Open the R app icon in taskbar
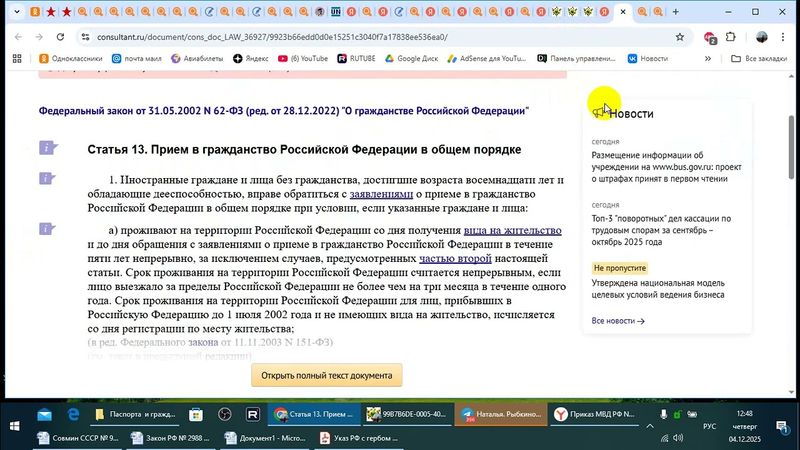The image size is (800, 450). coord(253,415)
